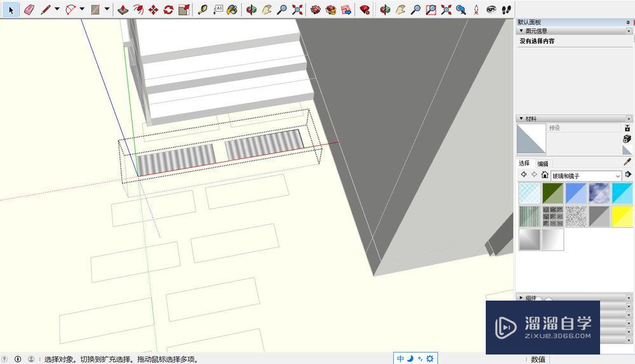This screenshot has height=364, width=635.
Task: Select the Text label tool
Action: 218,10
